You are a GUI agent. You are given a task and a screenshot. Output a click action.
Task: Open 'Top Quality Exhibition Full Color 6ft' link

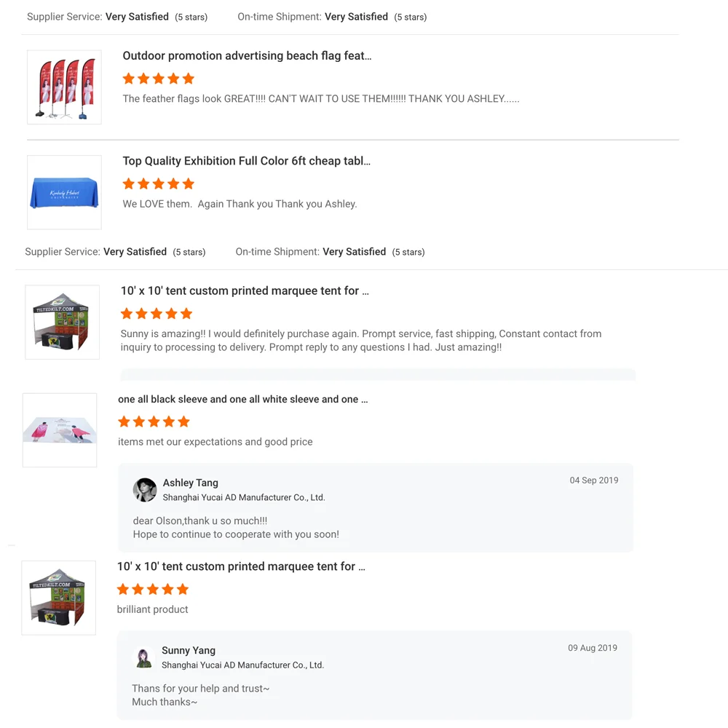point(246,161)
